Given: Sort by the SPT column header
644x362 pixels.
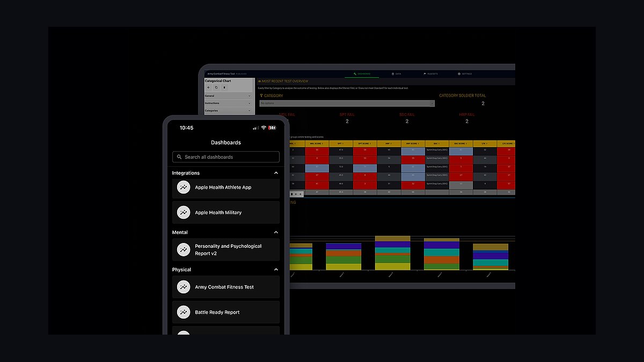Looking at the screenshot, I should click(x=341, y=144).
